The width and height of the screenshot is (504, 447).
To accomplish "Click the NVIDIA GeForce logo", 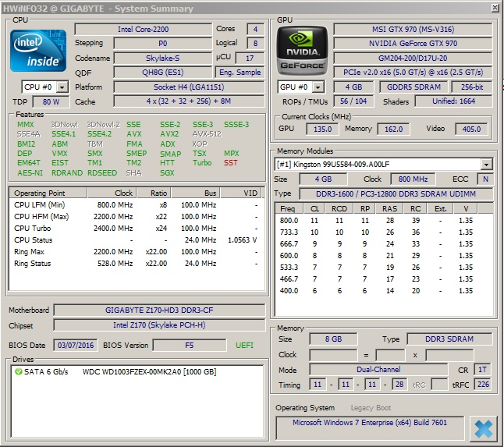I will [x=302, y=51].
